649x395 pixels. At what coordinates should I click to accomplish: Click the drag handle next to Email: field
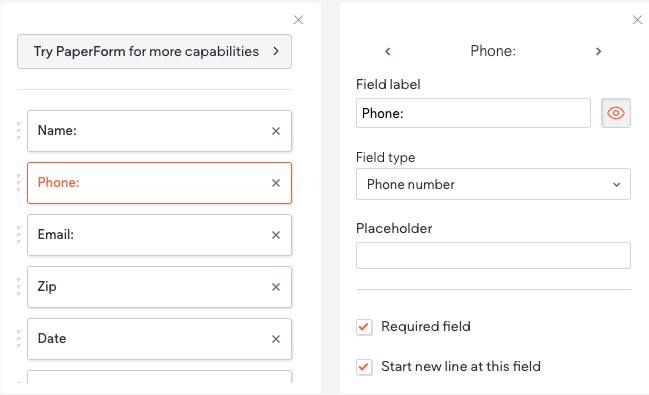tap(19, 235)
